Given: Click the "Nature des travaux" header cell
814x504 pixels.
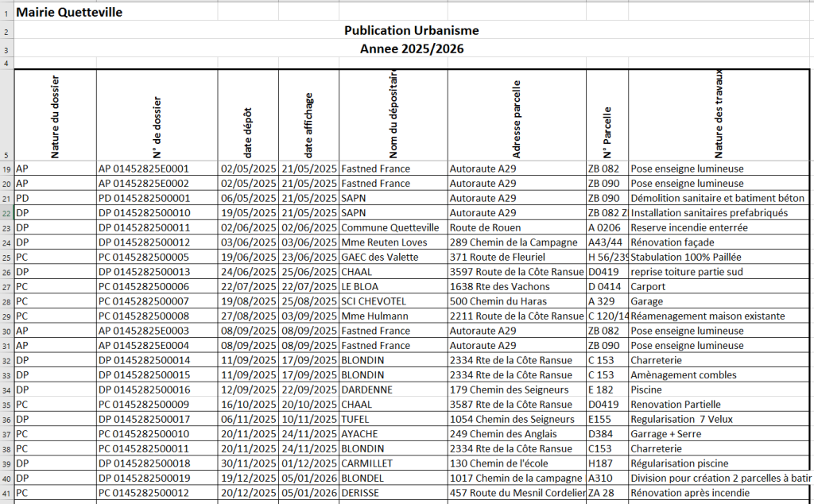Looking at the screenshot, I should (718, 115).
